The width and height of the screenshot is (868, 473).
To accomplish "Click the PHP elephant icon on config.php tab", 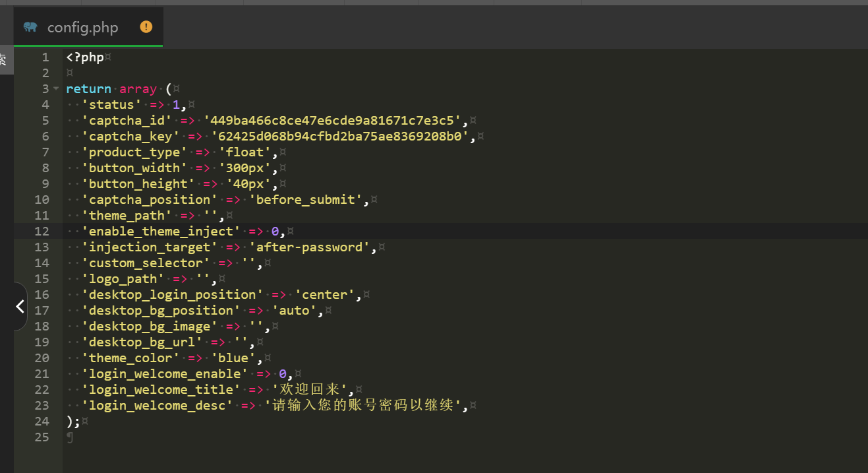I will (30, 27).
